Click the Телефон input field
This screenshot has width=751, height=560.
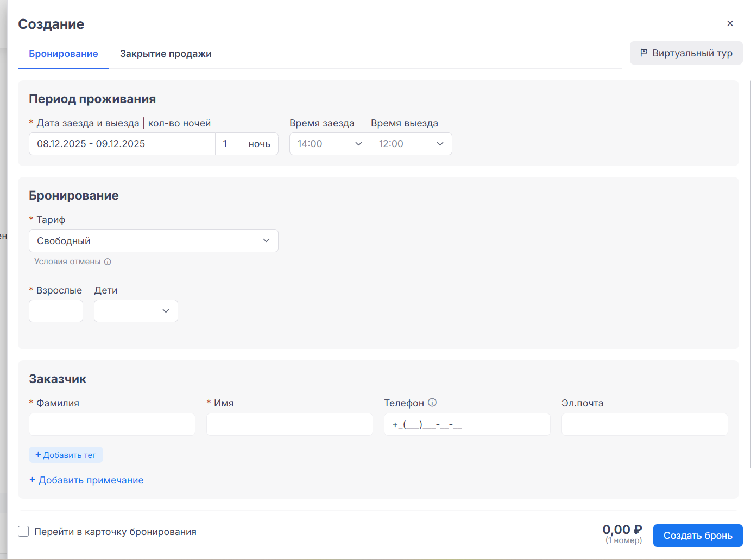[x=467, y=424]
